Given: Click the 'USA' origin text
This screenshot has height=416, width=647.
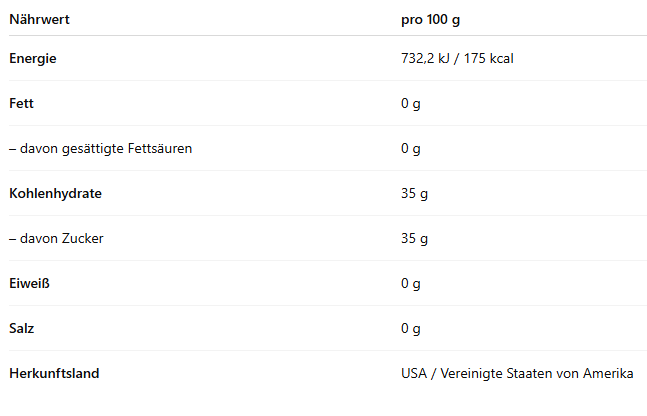Looking at the screenshot, I should coord(414,373).
